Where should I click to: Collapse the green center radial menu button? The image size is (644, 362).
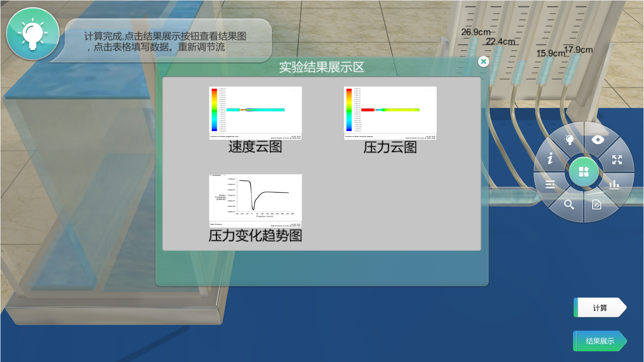click(583, 172)
